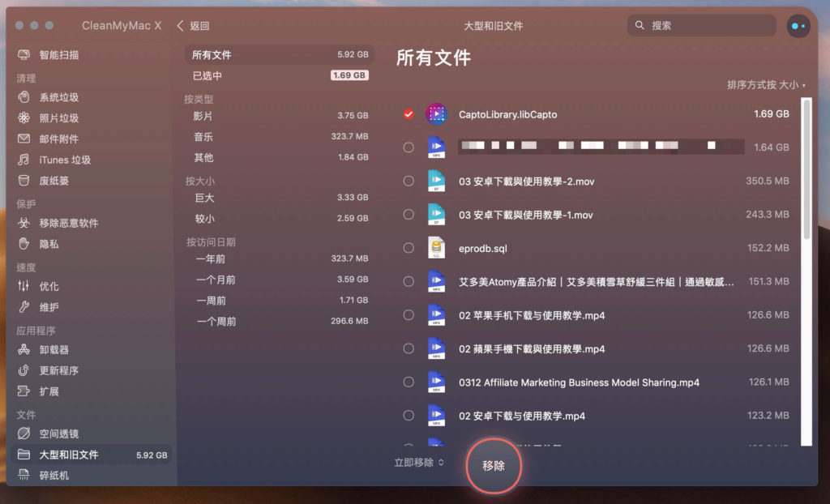Check 03 安卓下載與使用教學-2.mov checkbox
This screenshot has width=830, height=504.
tap(409, 181)
